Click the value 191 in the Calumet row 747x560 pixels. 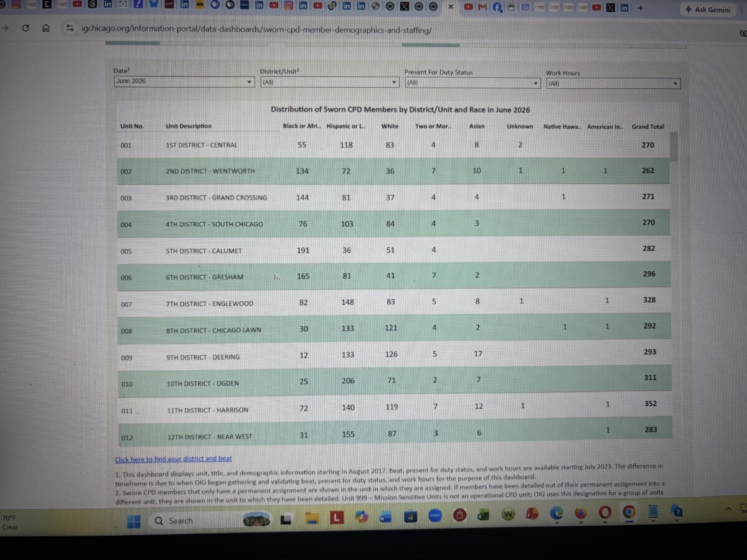coord(303,250)
